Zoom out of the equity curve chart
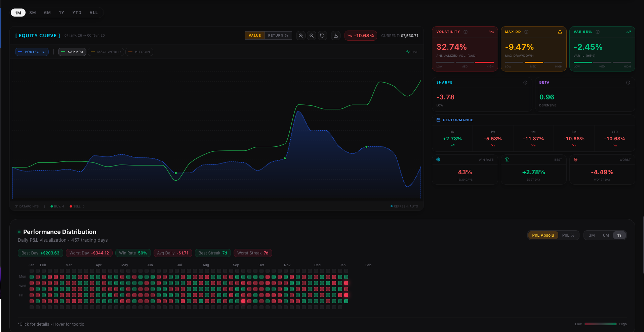The width and height of the screenshot is (644, 332). tap(312, 35)
